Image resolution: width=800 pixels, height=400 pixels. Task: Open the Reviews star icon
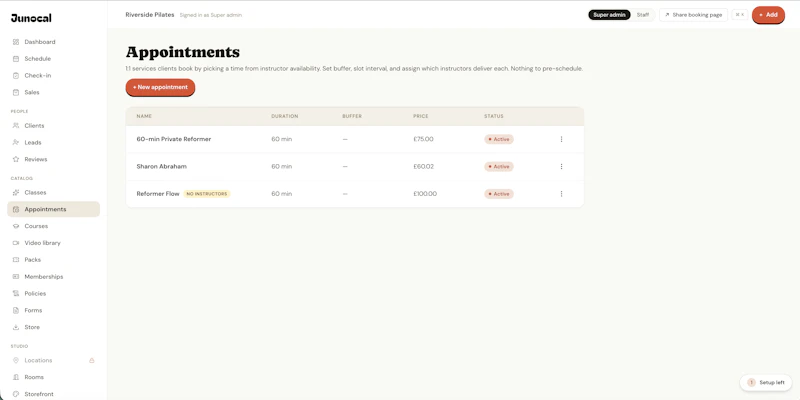tap(16, 159)
